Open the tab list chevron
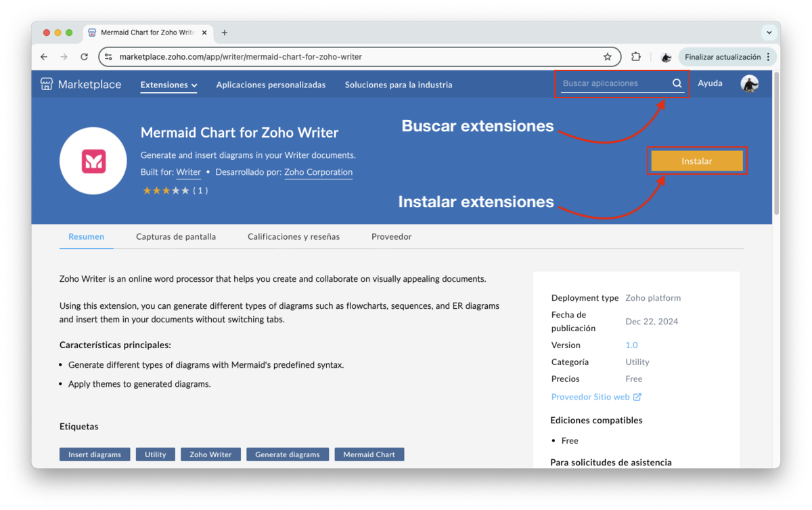Image resolution: width=812 pixels, height=510 pixels. 769,33
